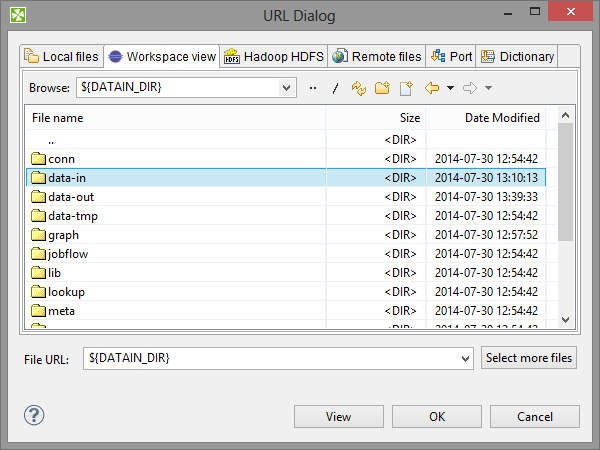Open help with the question mark icon
600x450 pixels.
(34, 415)
